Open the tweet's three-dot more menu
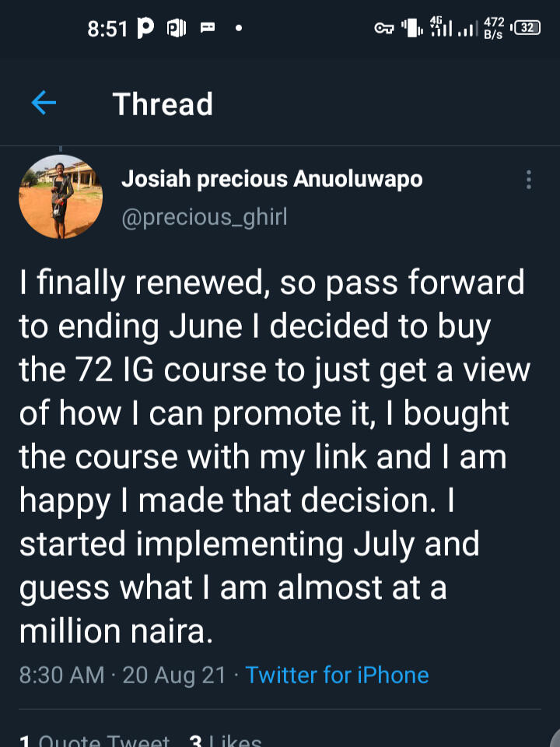 pos(529,180)
